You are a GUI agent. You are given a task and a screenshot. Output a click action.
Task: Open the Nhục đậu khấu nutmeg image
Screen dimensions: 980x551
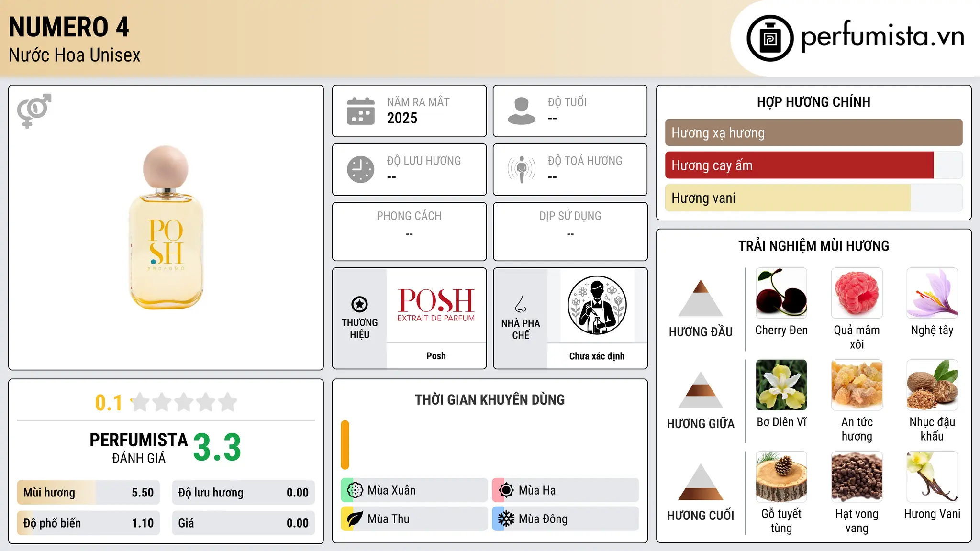[x=932, y=385]
